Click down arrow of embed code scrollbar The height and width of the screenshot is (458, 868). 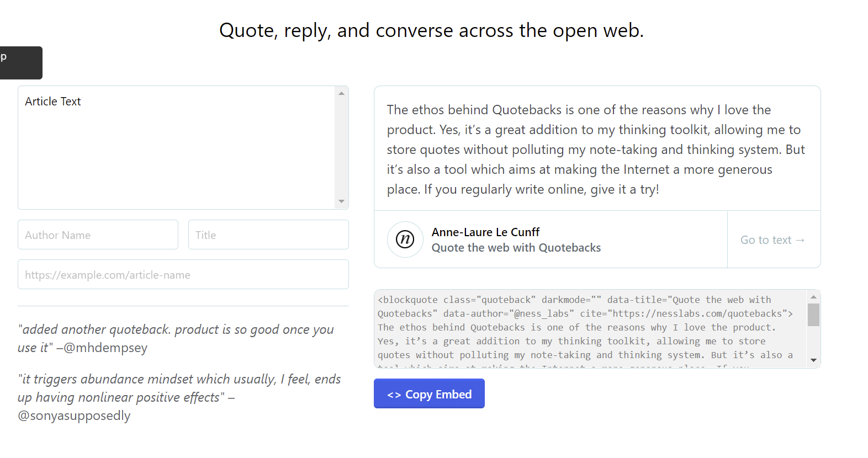813,360
